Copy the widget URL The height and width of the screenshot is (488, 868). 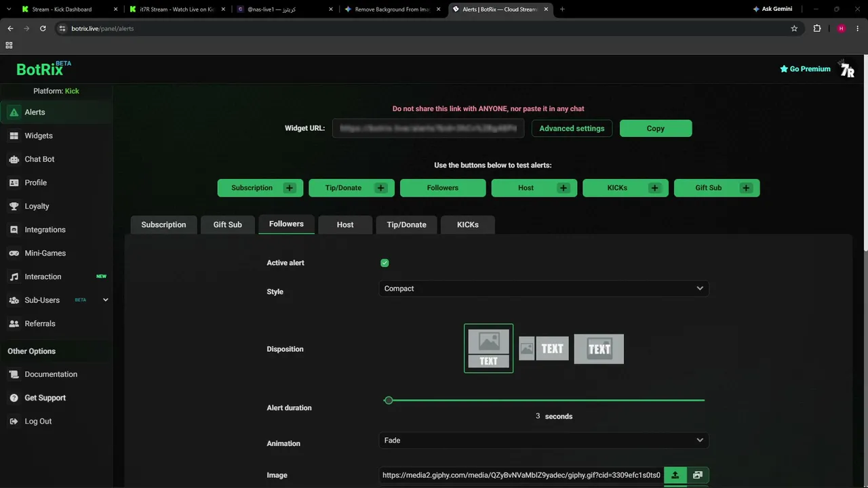pyautogui.click(x=656, y=129)
